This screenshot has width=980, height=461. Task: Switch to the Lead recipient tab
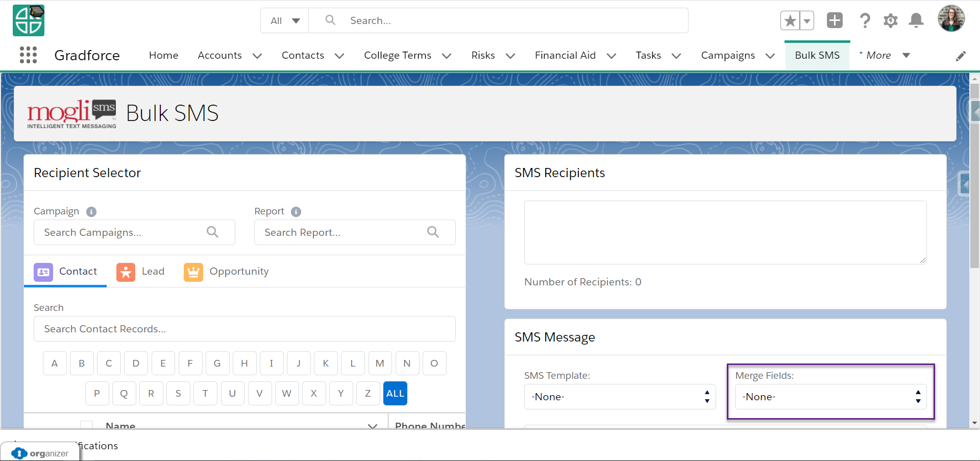tap(141, 272)
